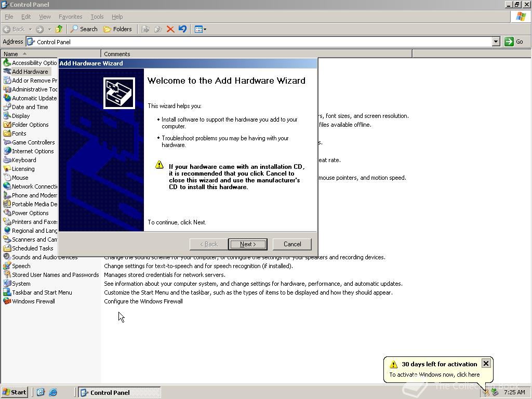Expand the Address bar dropdown
532x399 pixels.
(496, 42)
